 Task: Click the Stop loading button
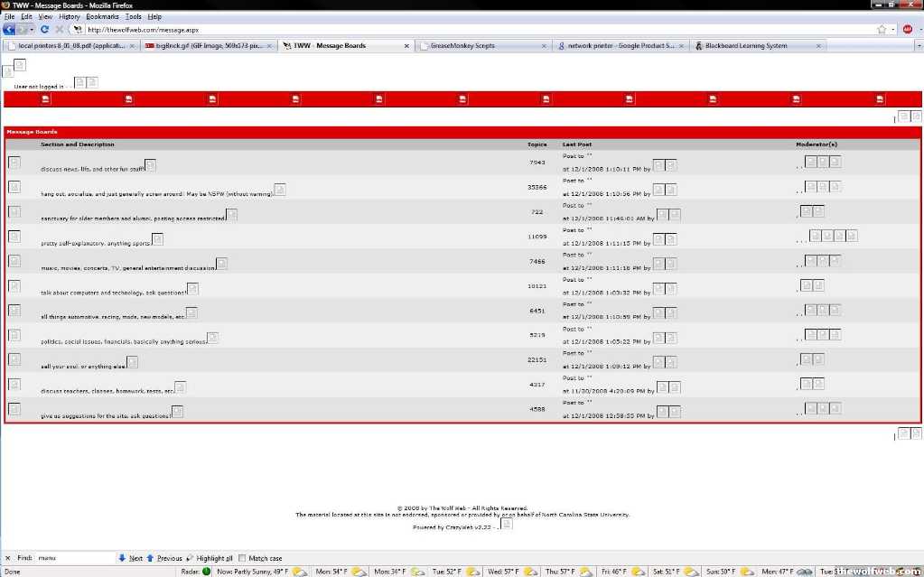point(60,29)
